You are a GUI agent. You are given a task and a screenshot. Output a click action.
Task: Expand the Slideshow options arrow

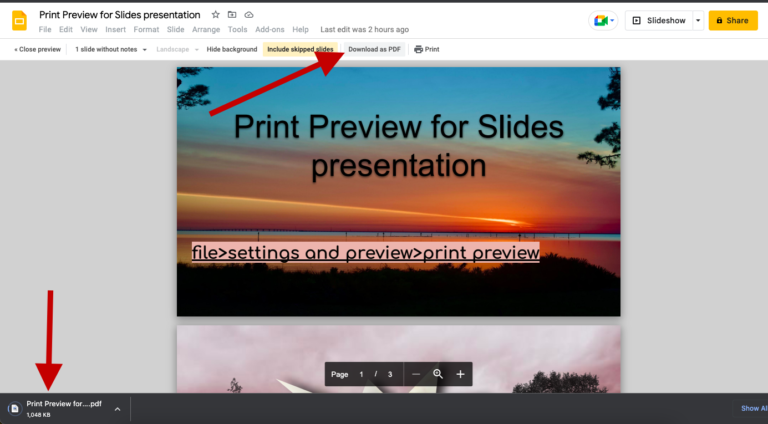point(698,21)
